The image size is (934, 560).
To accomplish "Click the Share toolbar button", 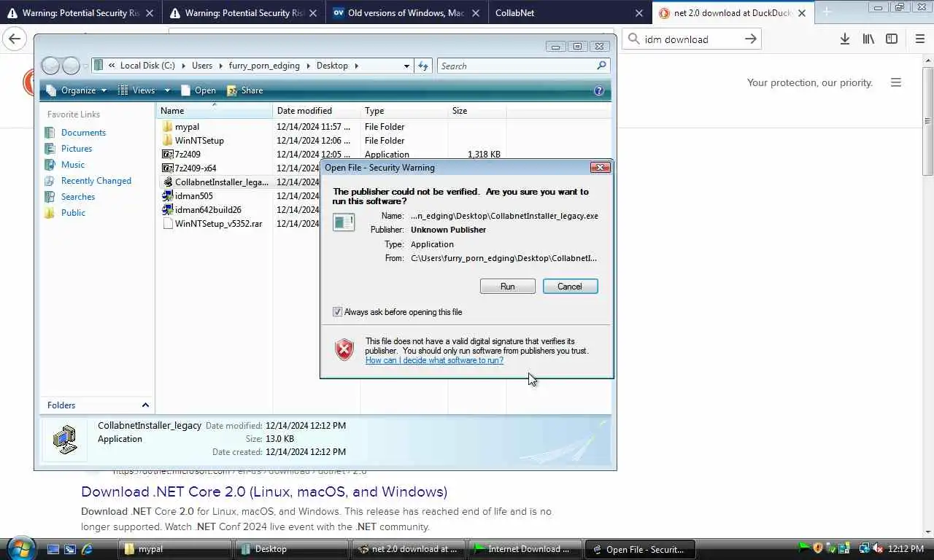I will [x=244, y=90].
